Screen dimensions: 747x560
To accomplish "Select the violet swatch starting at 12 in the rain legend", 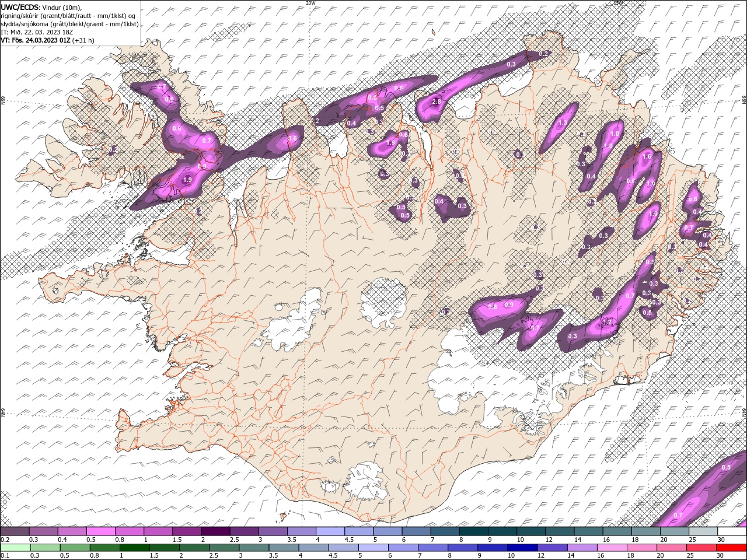I will point(552,548).
